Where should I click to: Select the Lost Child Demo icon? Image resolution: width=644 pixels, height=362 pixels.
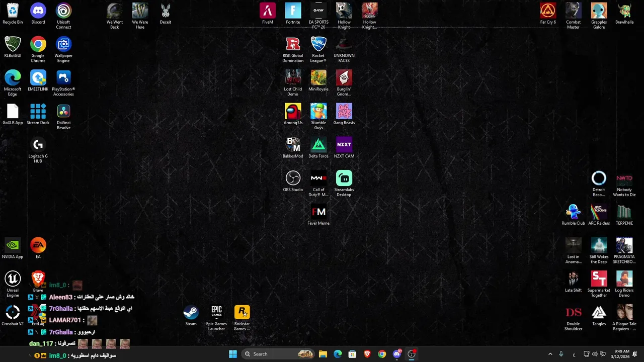point(293,83)
